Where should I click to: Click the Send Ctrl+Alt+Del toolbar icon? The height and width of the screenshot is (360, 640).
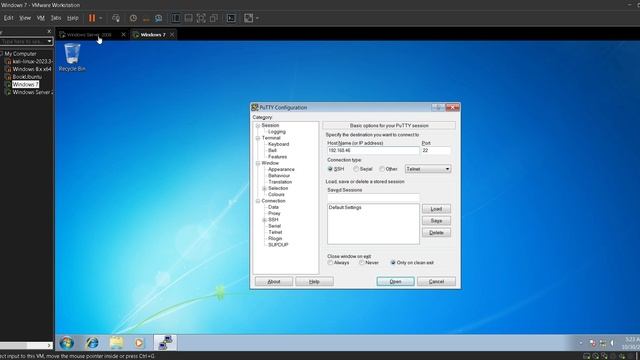tap(116, 18)
